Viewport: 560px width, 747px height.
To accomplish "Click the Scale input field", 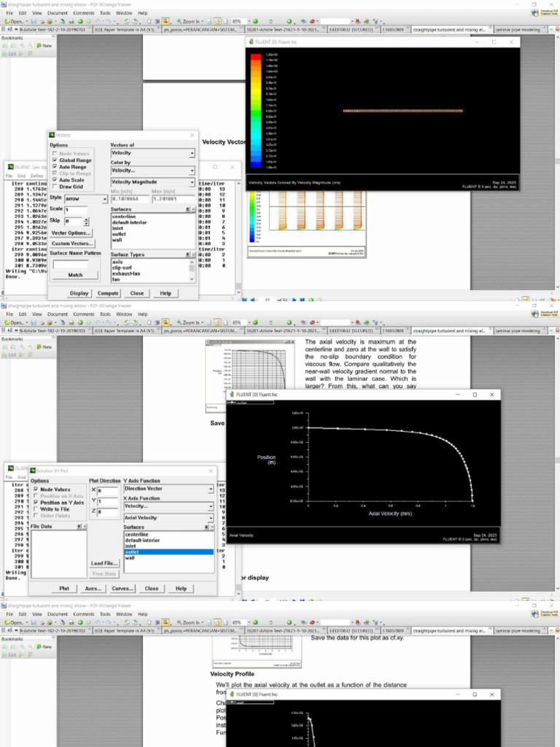I will tap(76, 209).
